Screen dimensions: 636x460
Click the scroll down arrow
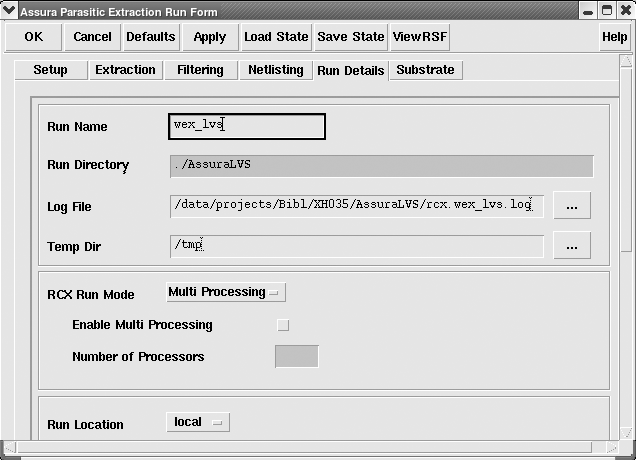click(626, 432)
